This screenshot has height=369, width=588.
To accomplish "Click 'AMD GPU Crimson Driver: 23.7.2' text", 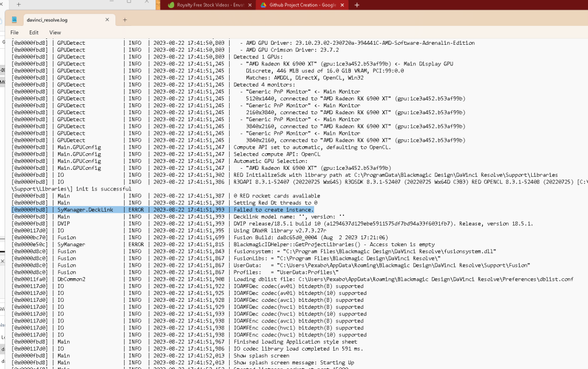I will [292, 50].
